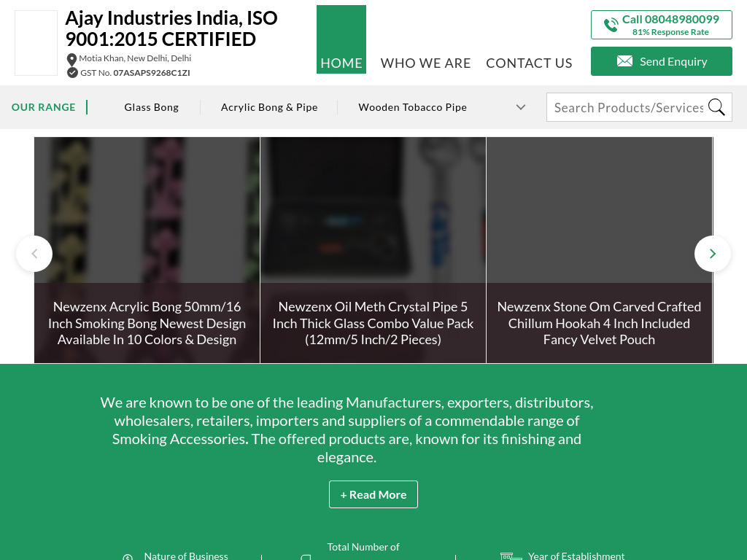Click the + Read More button
The image size is (747, 560).
pos(373,494)
